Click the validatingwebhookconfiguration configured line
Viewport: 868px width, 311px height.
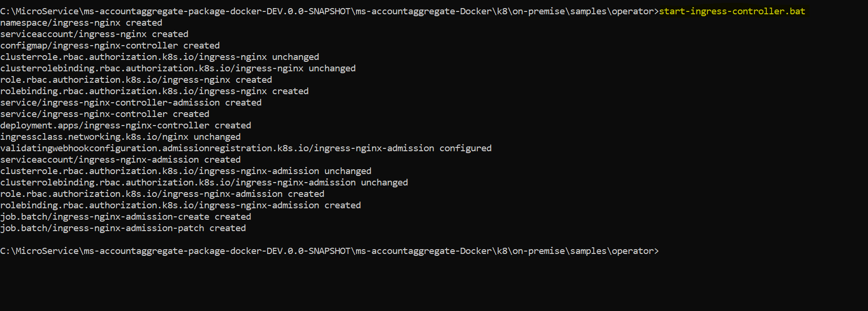pyautogui.click(x=246, y=148)
